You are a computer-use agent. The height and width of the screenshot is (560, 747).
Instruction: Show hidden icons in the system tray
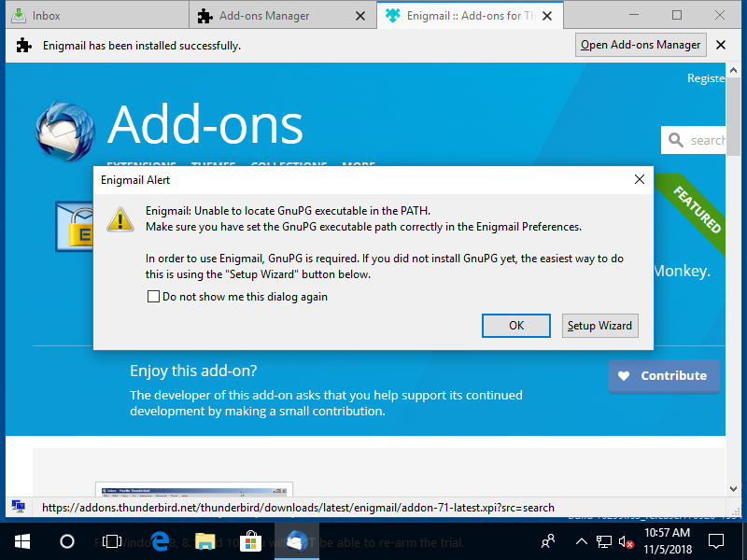point(581,540)
